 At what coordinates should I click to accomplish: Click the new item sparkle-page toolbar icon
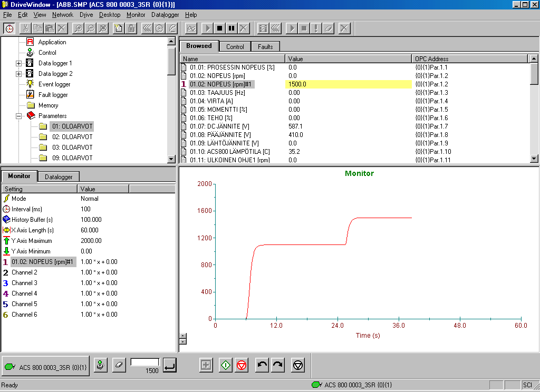click(119, 28)
